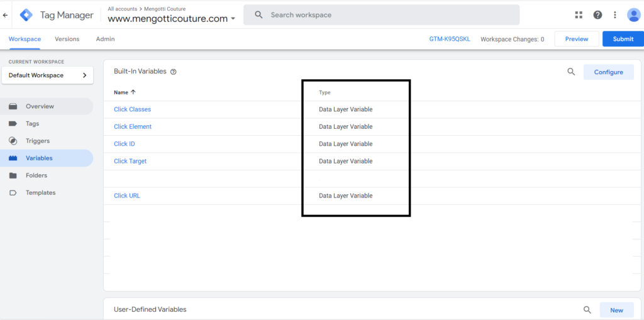The image size is (644, 320).
Task: Switch to the Versions tab
Action: tap(67, 39)
